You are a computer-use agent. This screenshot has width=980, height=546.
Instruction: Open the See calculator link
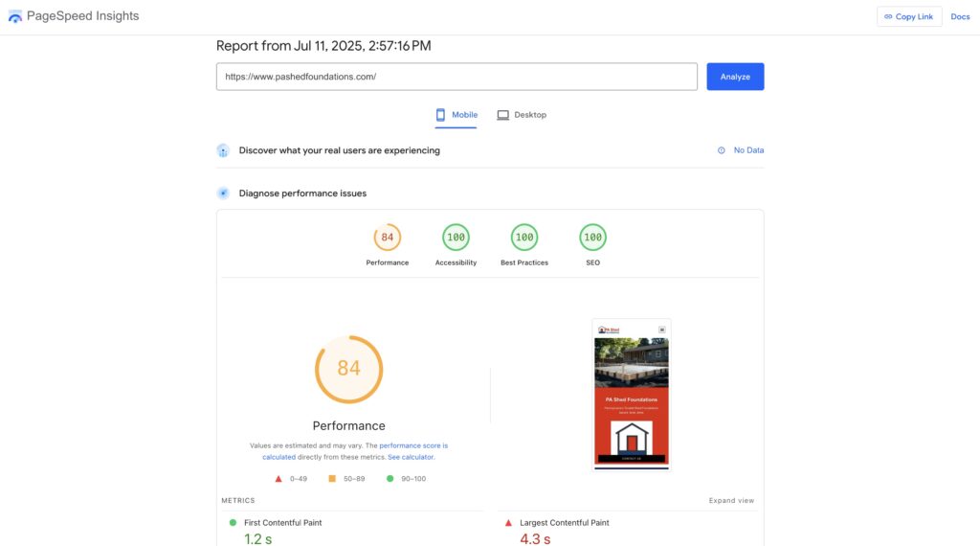[411, 457]
